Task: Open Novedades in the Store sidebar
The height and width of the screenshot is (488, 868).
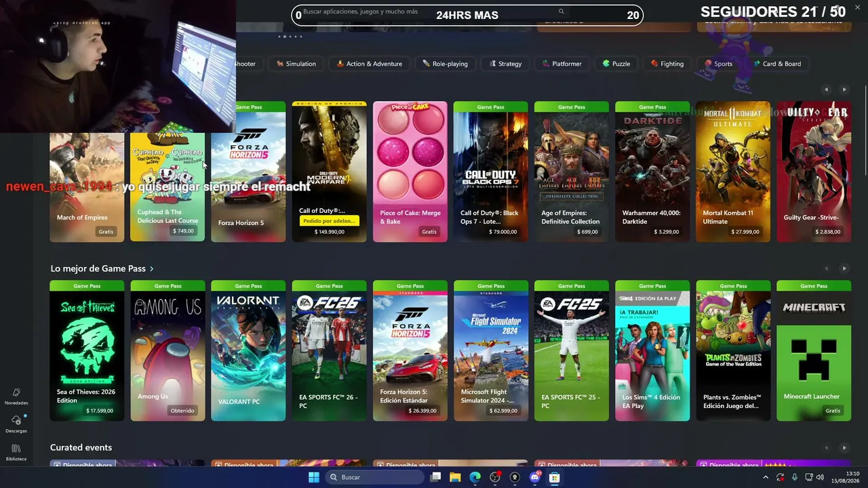Action: click(x=16, y=396)
